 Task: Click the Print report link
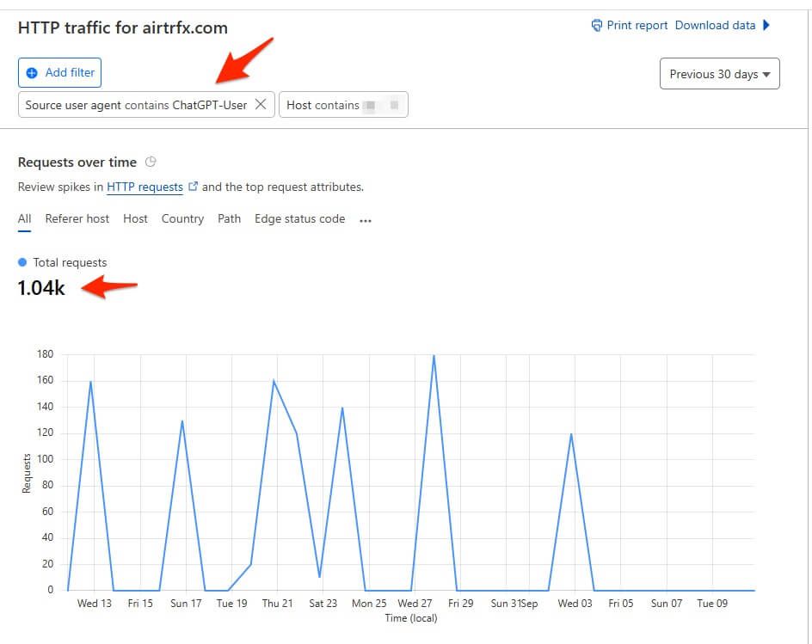(637, 26)
